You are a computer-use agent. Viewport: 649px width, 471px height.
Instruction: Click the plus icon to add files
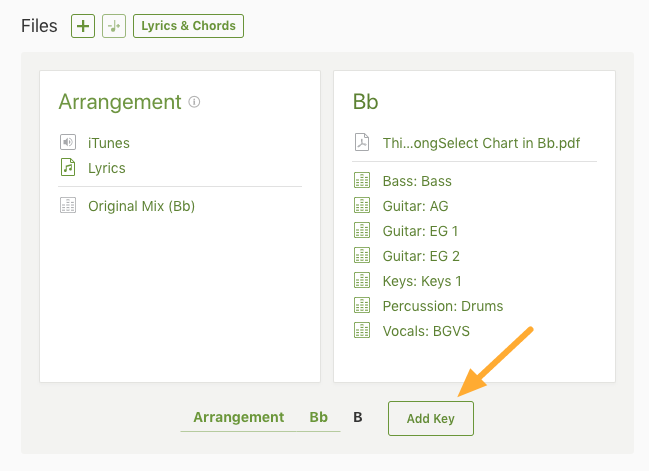[x=83, y=26]
